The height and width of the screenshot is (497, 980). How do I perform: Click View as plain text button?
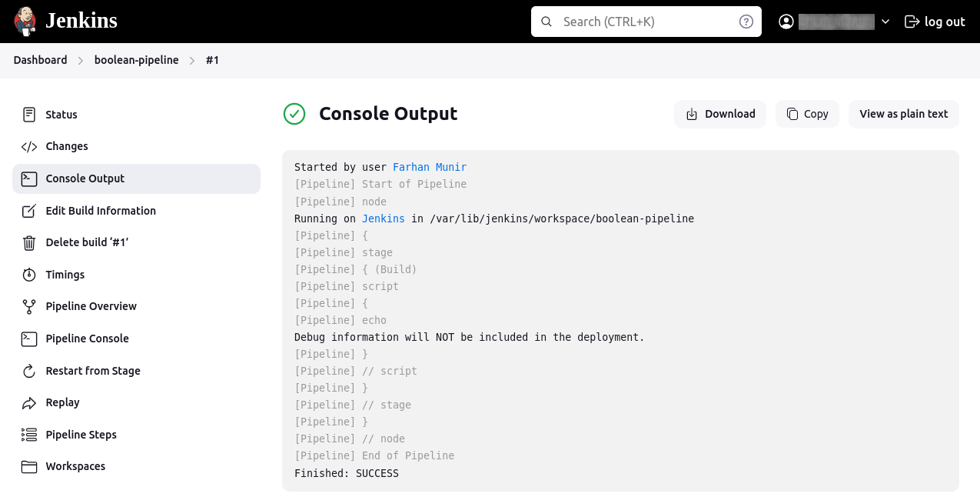904,114
